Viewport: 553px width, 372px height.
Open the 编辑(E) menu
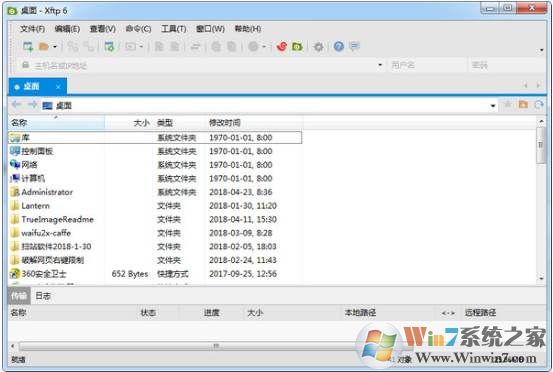tap(67, 29)
